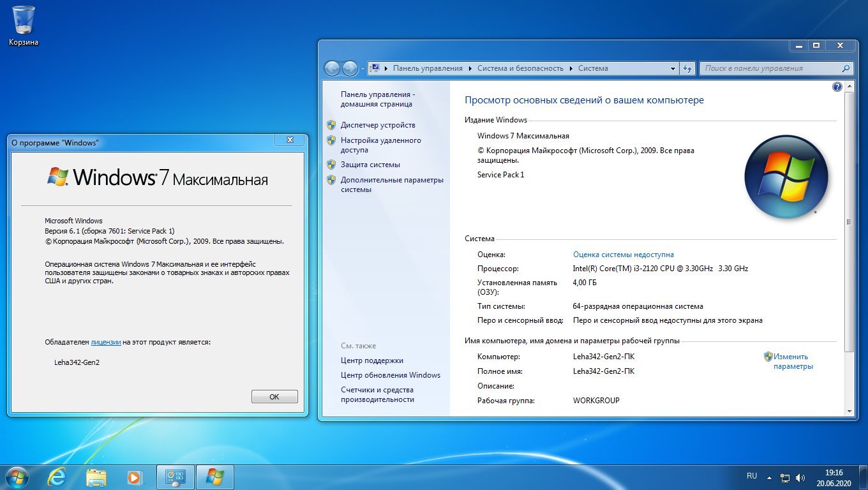This screenshot has height=490, width=868.
Task: Click the About Windows title bar text
Action: coord(55,143)
